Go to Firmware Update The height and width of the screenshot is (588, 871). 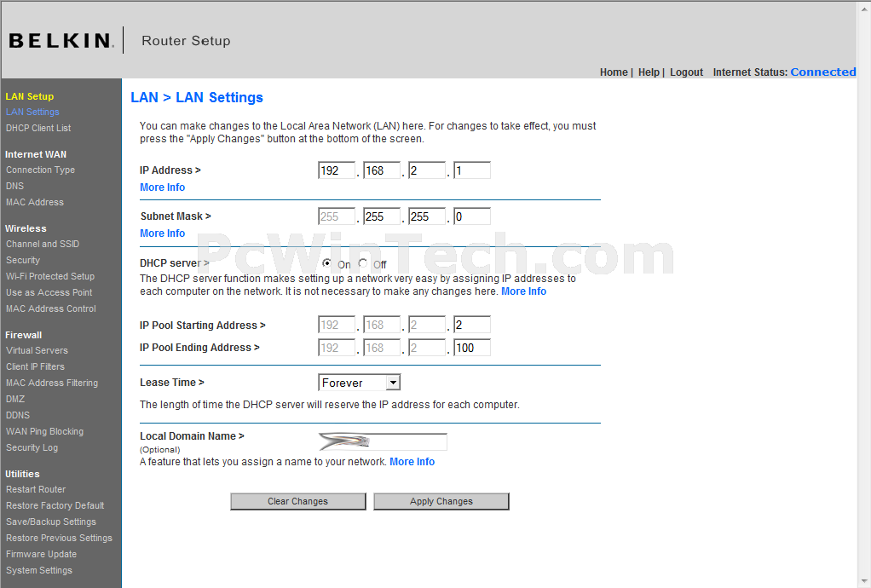pos(41,554)
